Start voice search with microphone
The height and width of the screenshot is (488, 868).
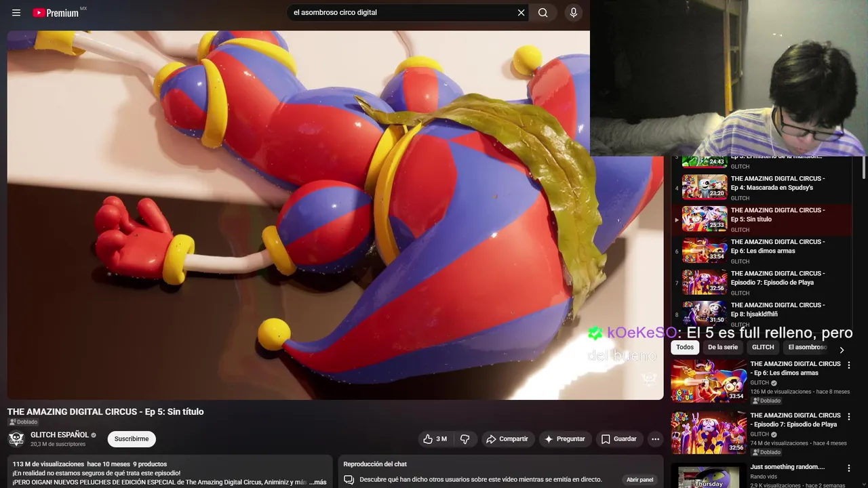pos(574,13)
